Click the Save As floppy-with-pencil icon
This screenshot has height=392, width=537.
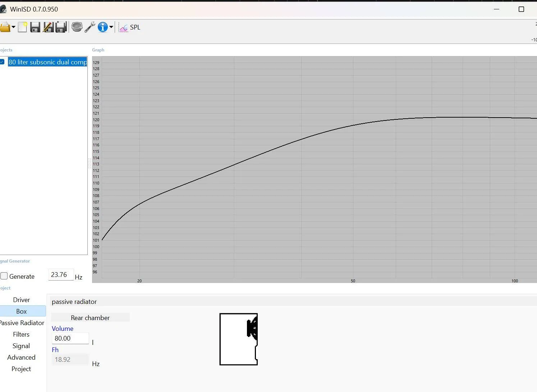48,27
